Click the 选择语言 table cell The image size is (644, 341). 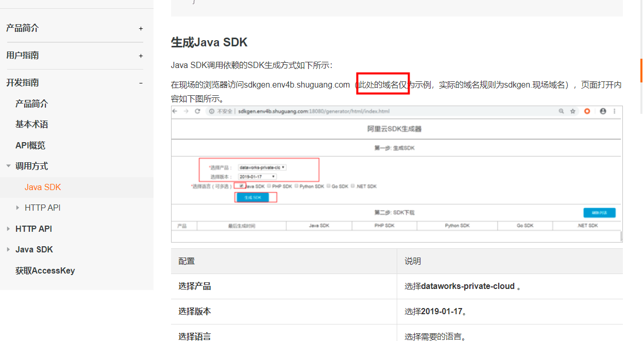(x=284, y=333)
